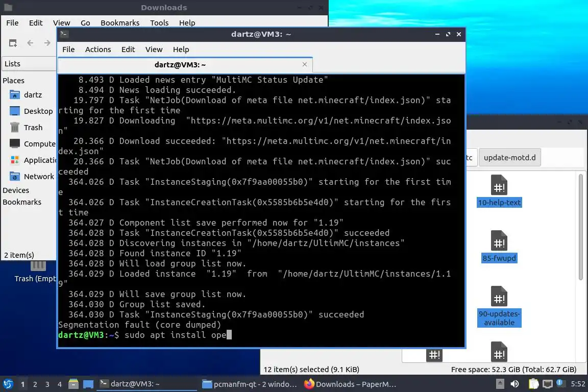
Task: Select the 10-help-text script file icon
Action: (499, 185)
